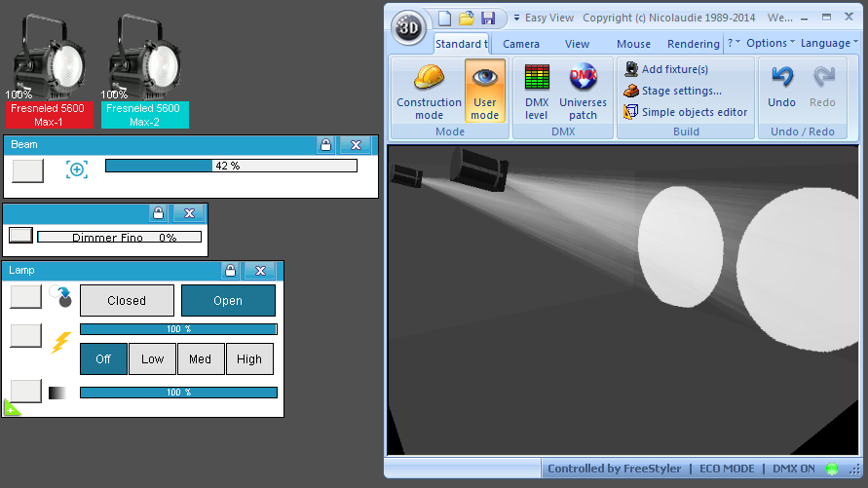
Task: Lock the Dimmer Fino panel
Action: (x=159, y=213)
